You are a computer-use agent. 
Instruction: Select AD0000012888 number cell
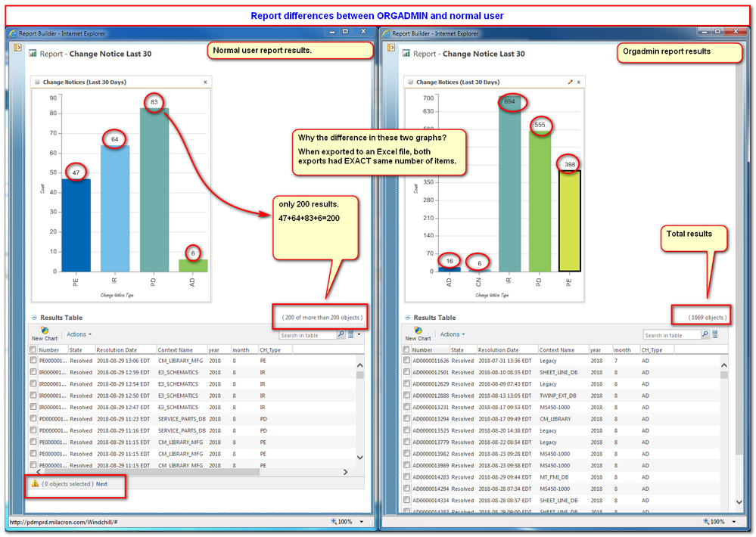431,396
